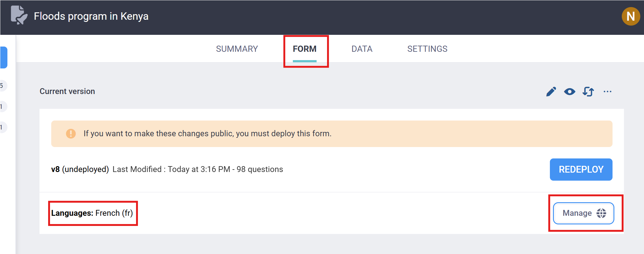Click the KoboToolbox logo in header
644x254 pixels.
pos(19,15)
